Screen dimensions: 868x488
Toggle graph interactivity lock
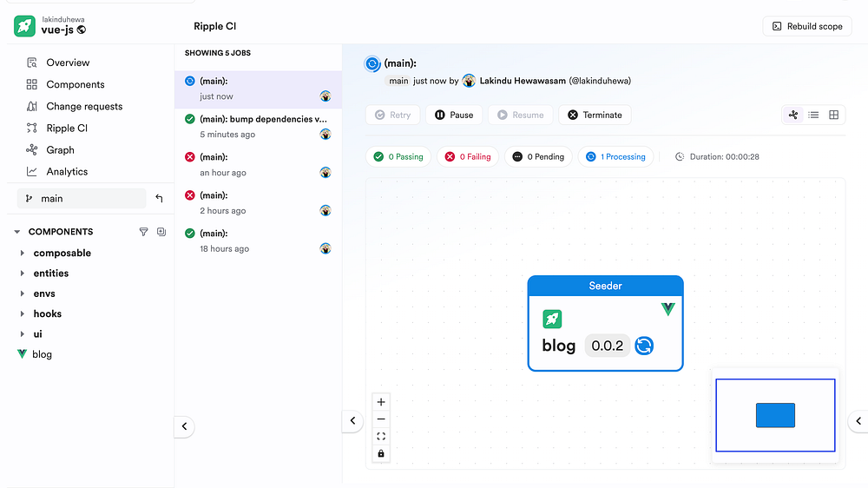(x=381, y=453)
